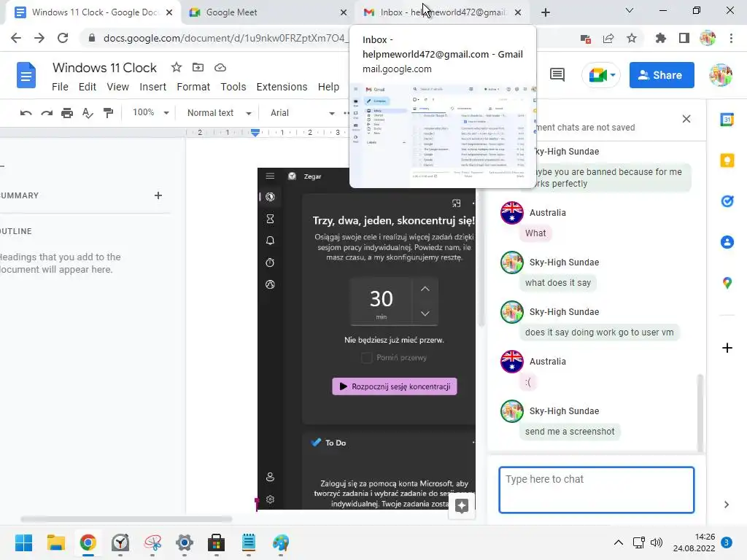Open Chrome tab search chevron

pos(630,10)
